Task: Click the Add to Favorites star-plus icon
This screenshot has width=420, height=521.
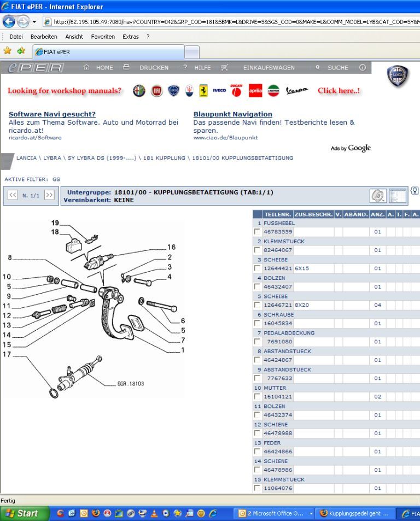Action: pyautogui.click(x=21, y=50)
